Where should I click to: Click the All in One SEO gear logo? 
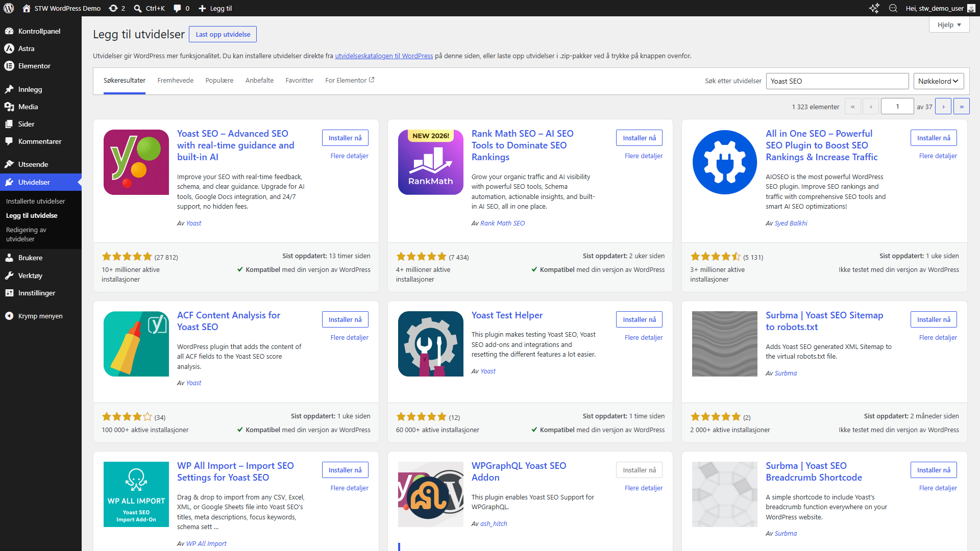(x=725, y=162)
